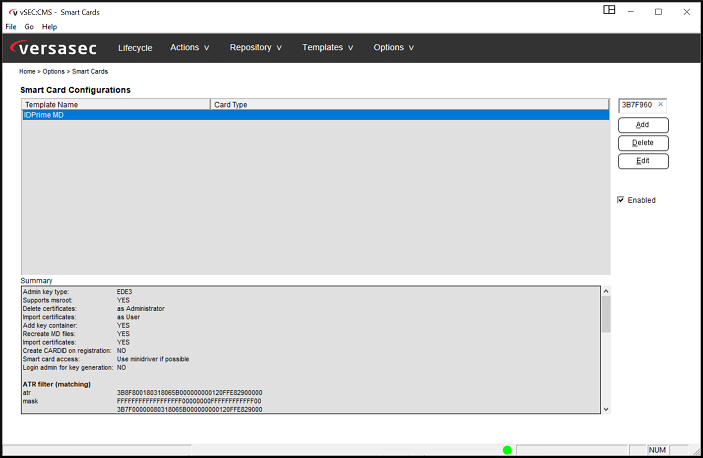Expand the Options dropdown menu
This screenshot has width=703, height=458.
tap(393, 48)
